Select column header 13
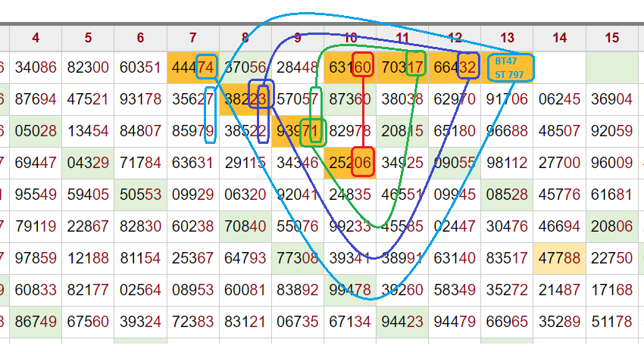This screenshot has height=352, width=644. coord(507,36)
